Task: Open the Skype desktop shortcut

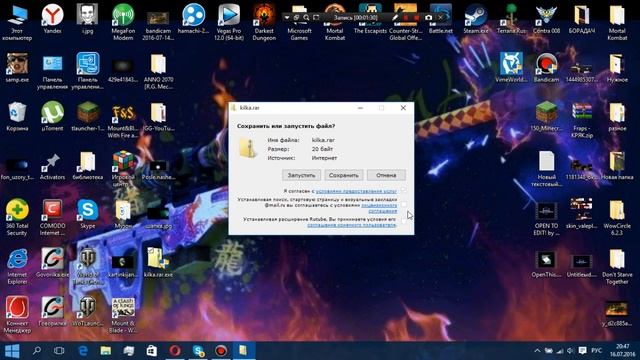Action: pos(87,214)
